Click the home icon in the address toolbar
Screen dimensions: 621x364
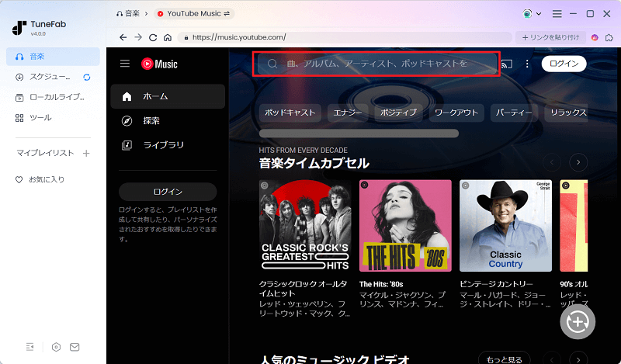pyautogui.click(x=168, y=37)
